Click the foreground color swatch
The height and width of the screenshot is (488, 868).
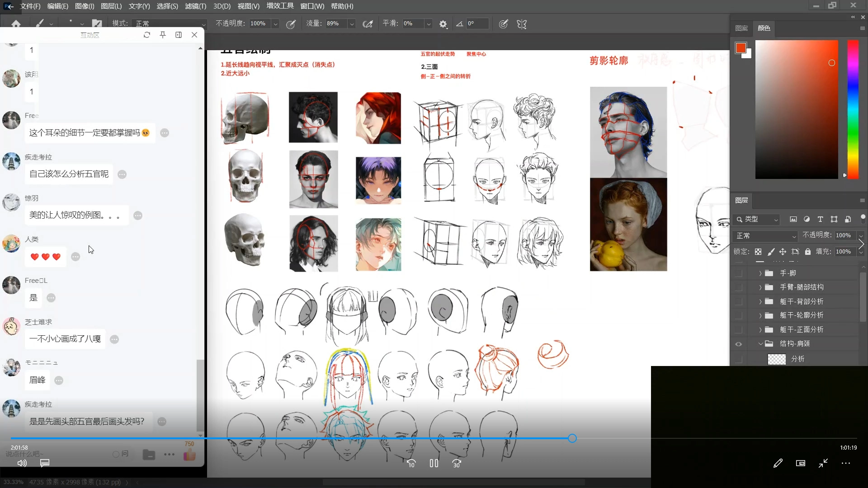click(x=740, y=48)
